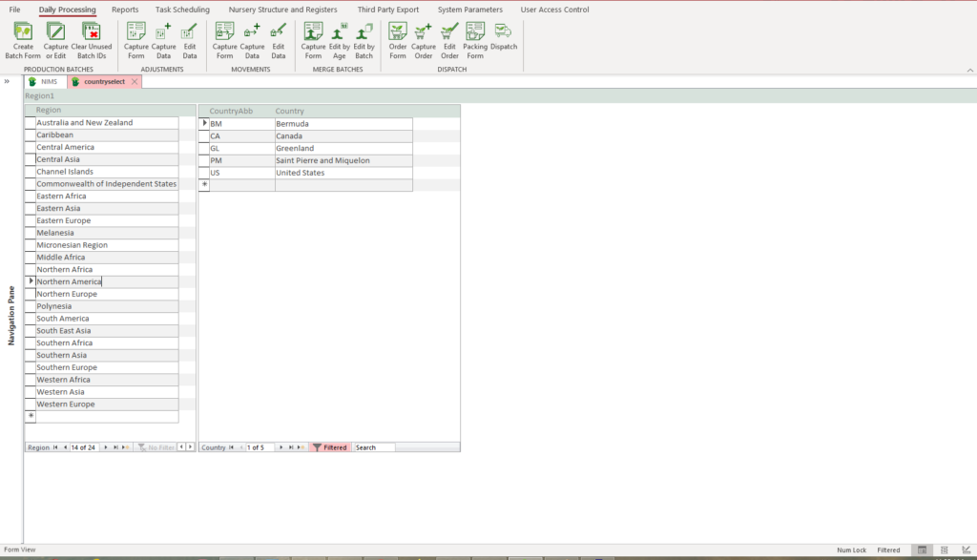Switch to the NIMS document tab
Viewport: 977px width, 560px height.
[x=44, y=82]
